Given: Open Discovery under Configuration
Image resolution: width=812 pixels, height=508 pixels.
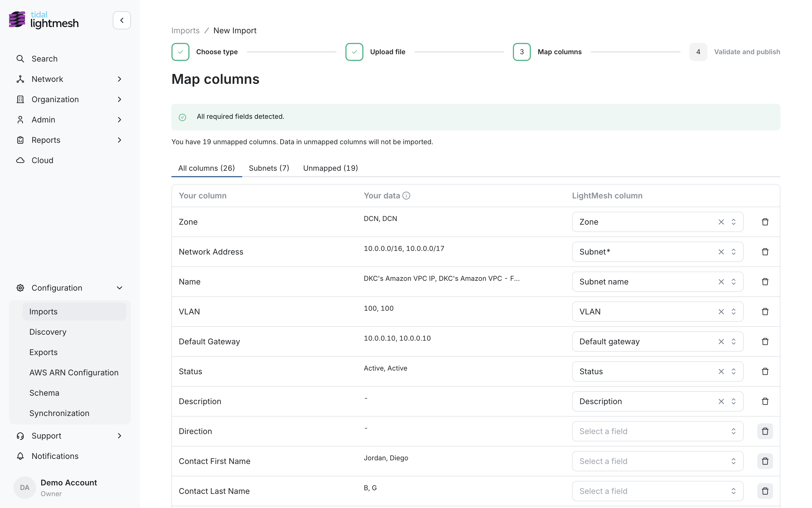Looking at the screenshot, I should click(74, 332).
